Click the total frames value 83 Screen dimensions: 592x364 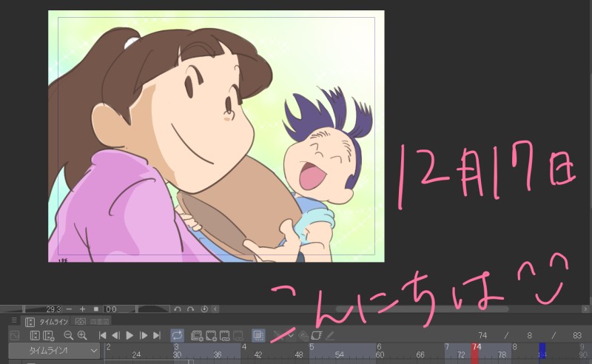577,336
